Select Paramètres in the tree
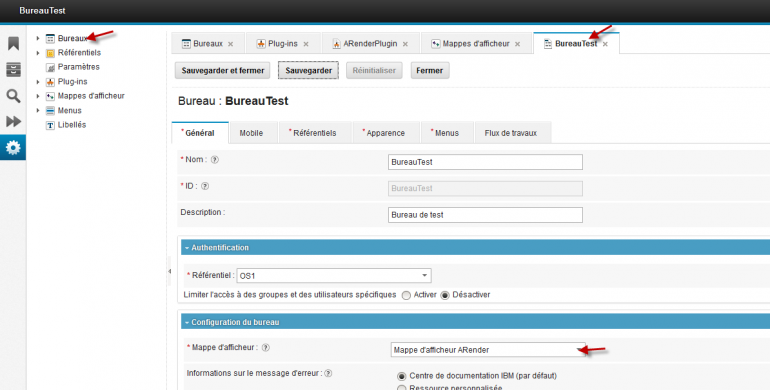 (x=79, y=67)
